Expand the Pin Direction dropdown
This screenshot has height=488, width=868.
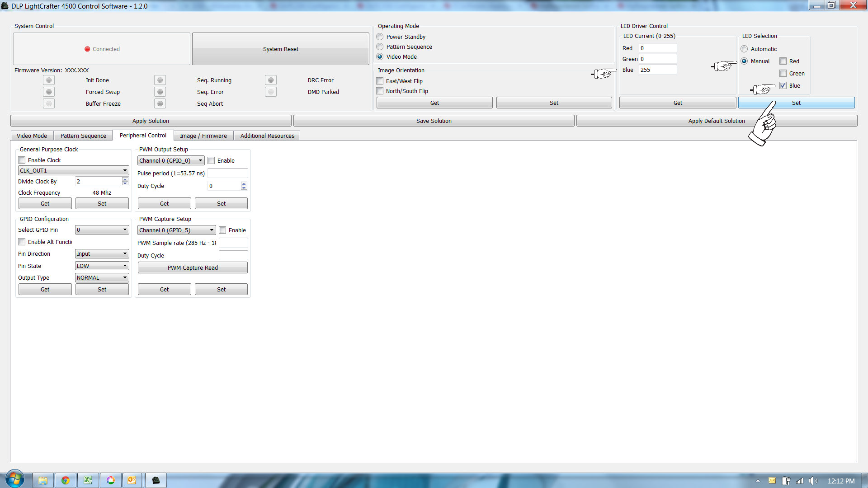coord(102,253)
